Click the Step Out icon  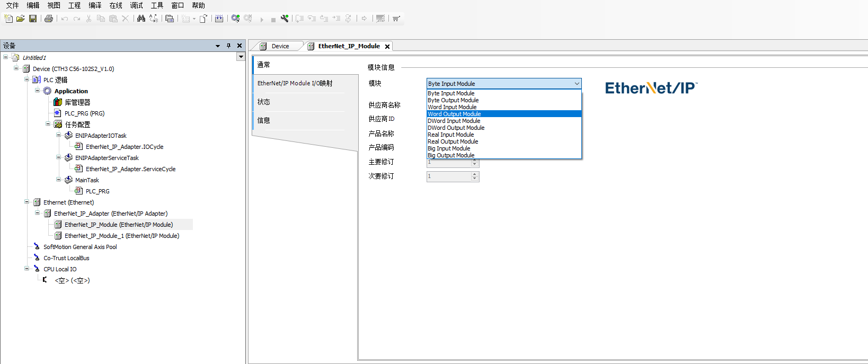[x=324, y=19]
